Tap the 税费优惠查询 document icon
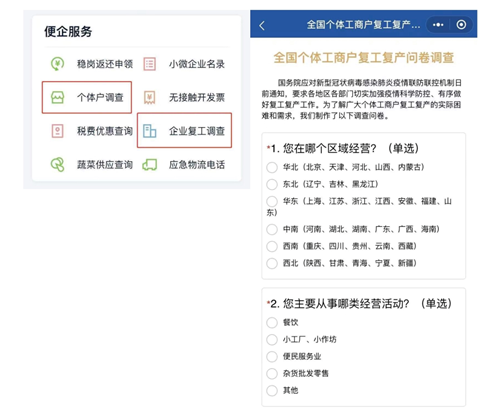 [57, 131]
